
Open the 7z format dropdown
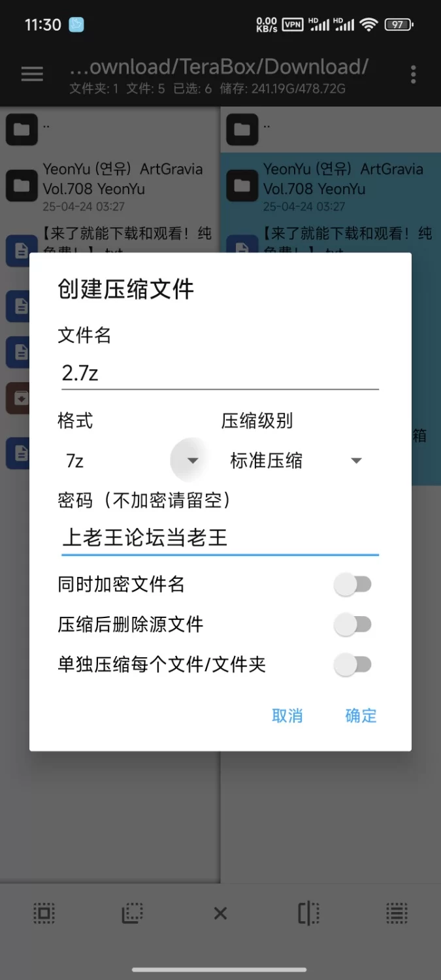pyautogui.click(x=132, y=461)
